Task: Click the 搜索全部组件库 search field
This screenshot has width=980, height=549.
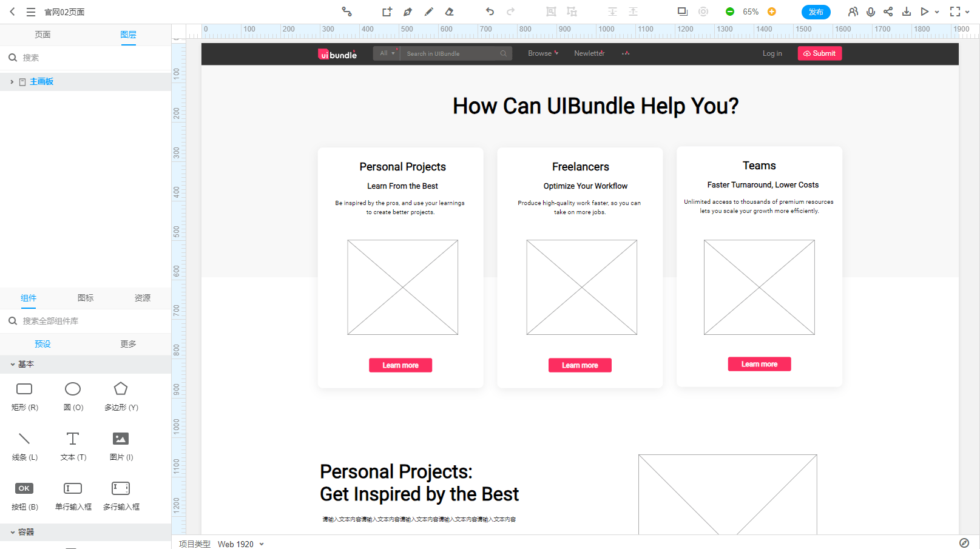Action: [x=86, y=321]
